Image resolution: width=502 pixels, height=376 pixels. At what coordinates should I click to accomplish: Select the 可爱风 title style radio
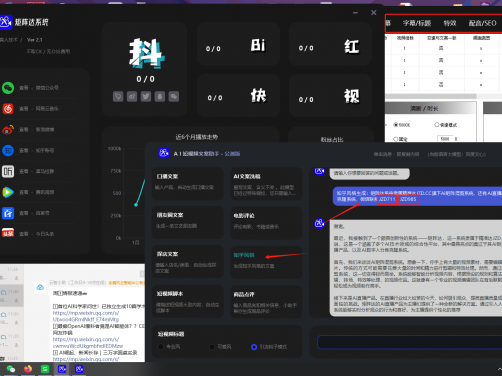pyautogui.click(x=212, y=347)
